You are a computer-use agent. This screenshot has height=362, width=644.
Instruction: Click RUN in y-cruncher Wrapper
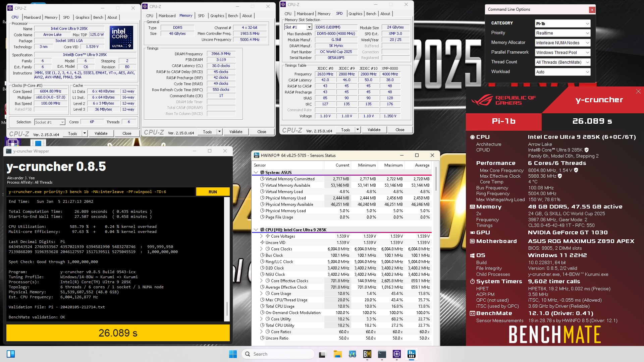(213, 192)
